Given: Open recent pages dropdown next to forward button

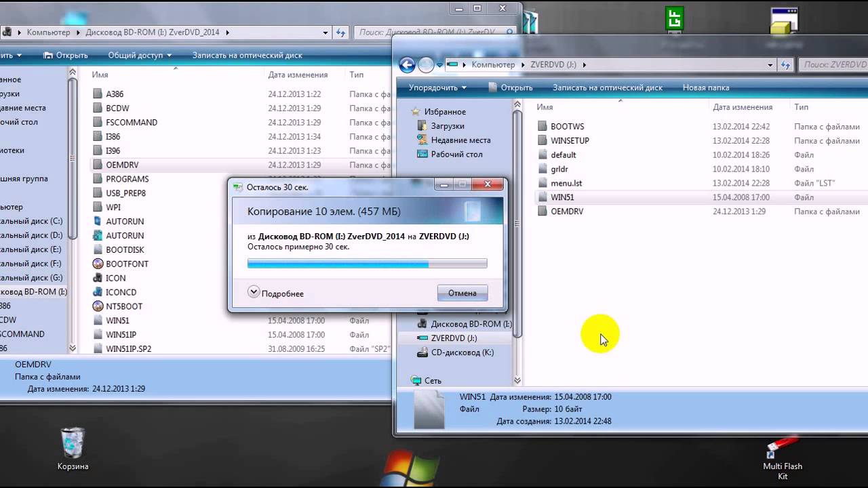Looking at the screenshot, I should (440, 65).
